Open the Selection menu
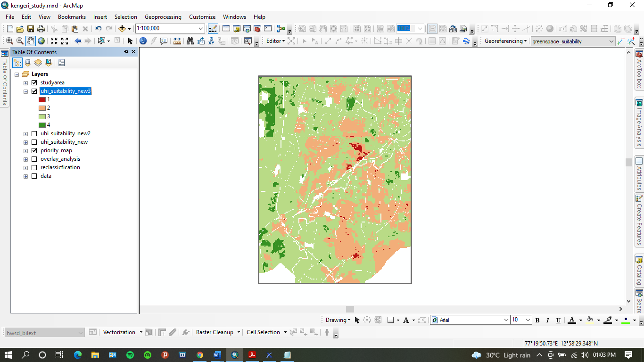The image size is (644, 362). pyautogui.click(x=125, y=16)
